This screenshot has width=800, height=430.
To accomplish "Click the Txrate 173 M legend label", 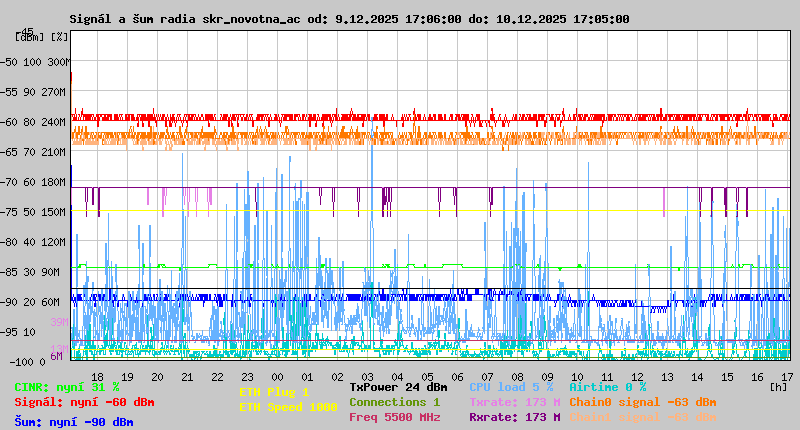I will (x=514, y=402).
